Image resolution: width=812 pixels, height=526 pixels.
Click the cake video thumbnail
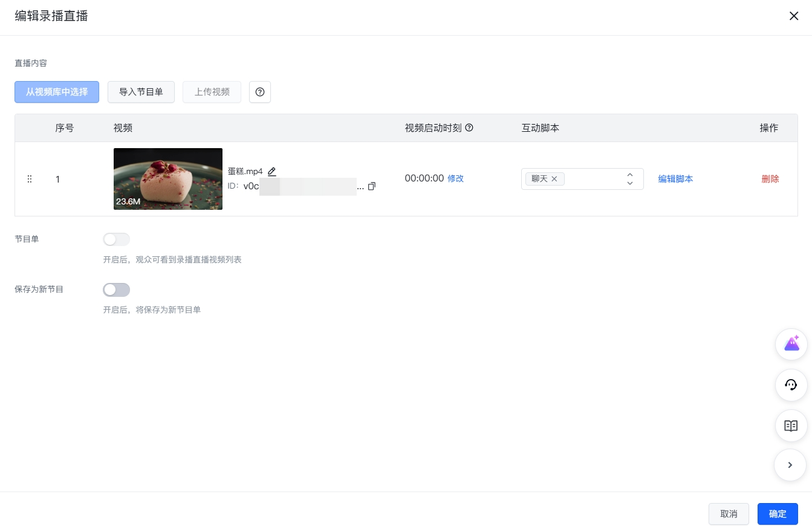click(167, 179)
